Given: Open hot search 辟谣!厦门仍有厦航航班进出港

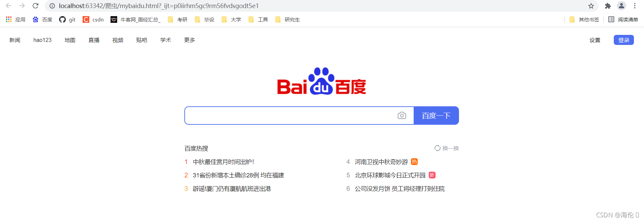Looking at the screenshot, I should tap(232, 188).
